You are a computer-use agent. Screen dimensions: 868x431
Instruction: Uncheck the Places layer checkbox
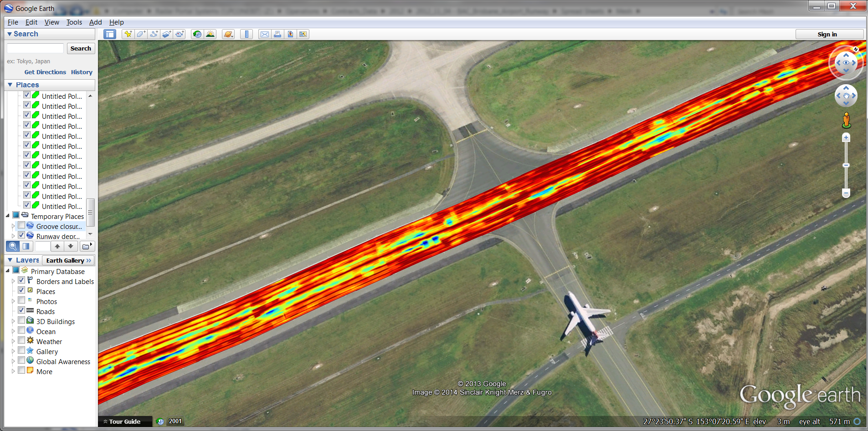[21, 290]
